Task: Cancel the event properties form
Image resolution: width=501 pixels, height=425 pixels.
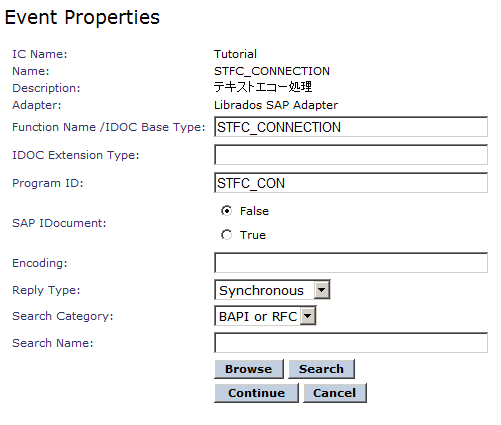Action: click(x=335, y=393)
